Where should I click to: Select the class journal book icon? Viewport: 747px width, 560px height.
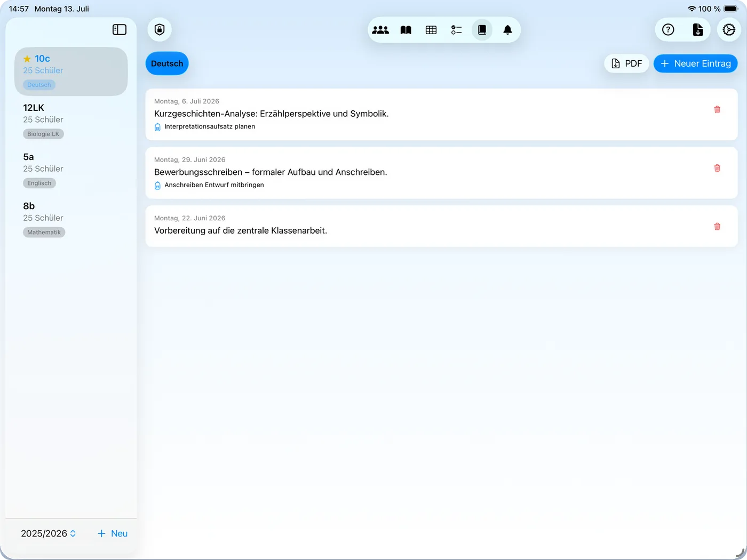click(x=482, y=30)
